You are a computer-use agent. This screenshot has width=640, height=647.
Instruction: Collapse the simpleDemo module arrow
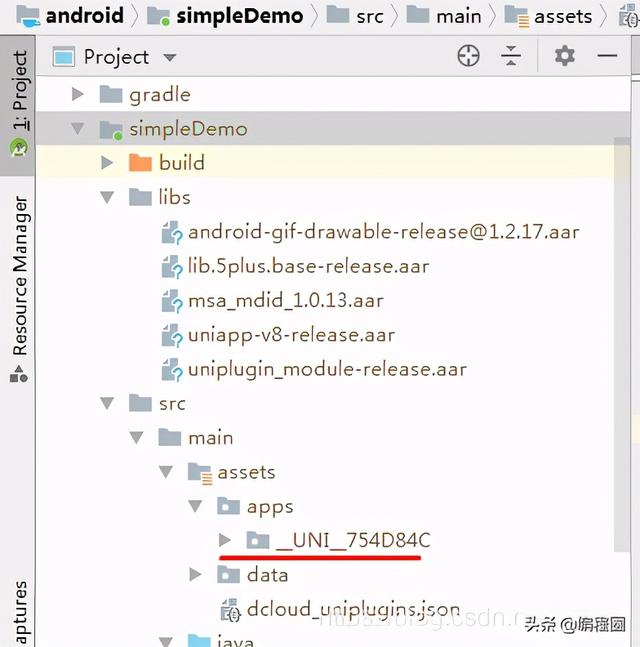coord(78,128)
